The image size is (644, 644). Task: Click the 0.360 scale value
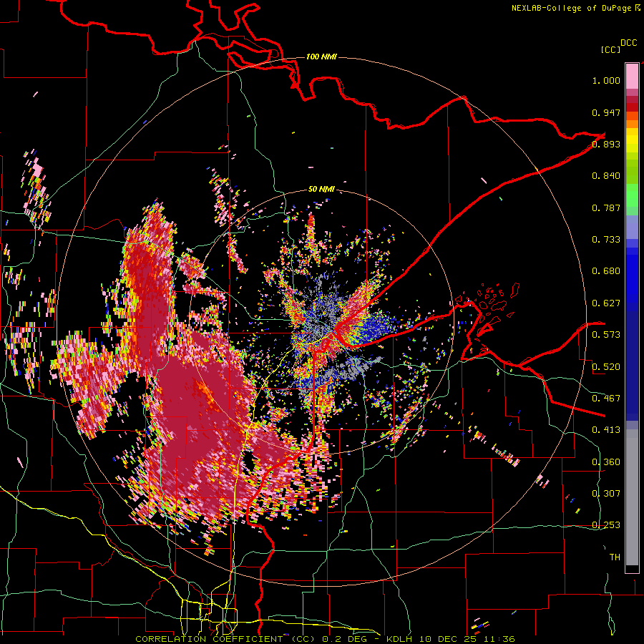click(606, 462)
